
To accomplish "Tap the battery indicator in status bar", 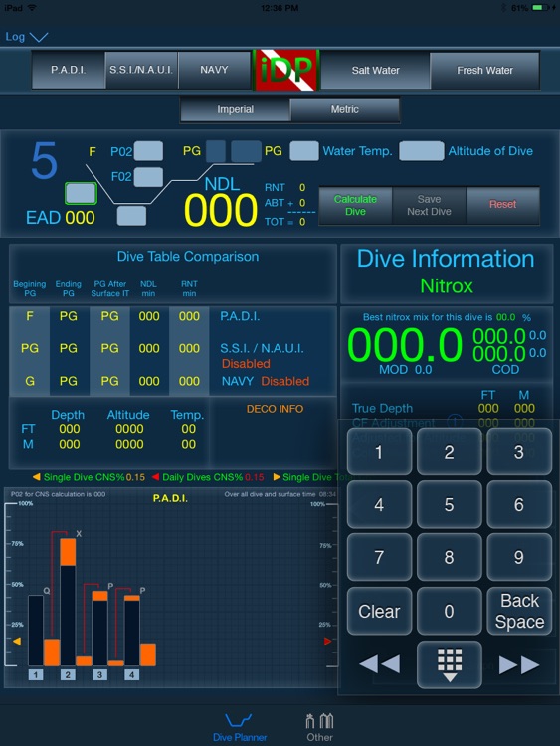I will (x=540, y=8).
